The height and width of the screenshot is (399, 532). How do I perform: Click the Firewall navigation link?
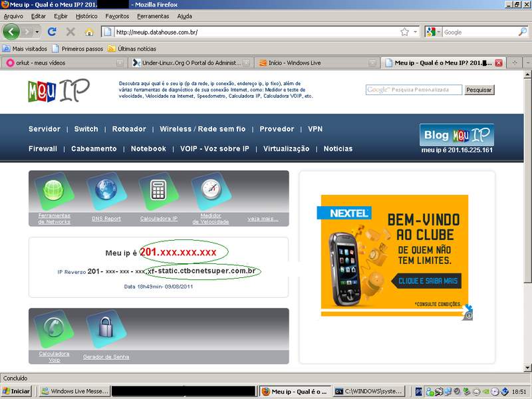click(43, 148)
